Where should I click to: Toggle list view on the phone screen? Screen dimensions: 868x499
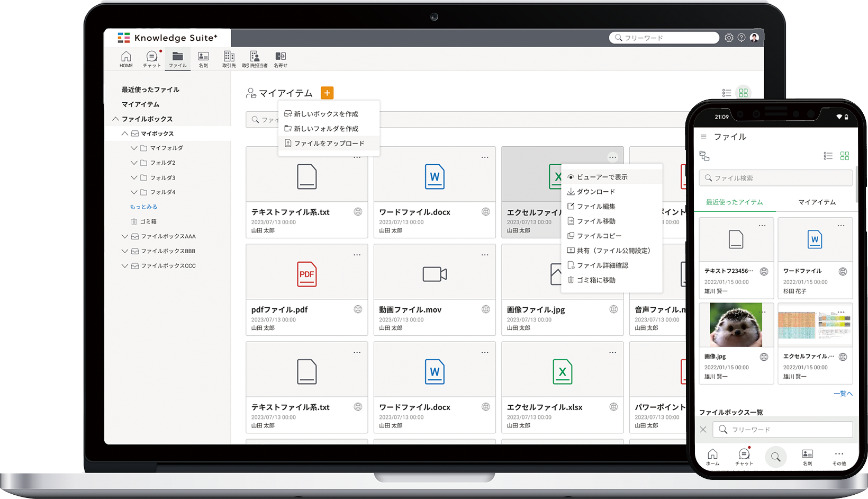coord(828,156)
